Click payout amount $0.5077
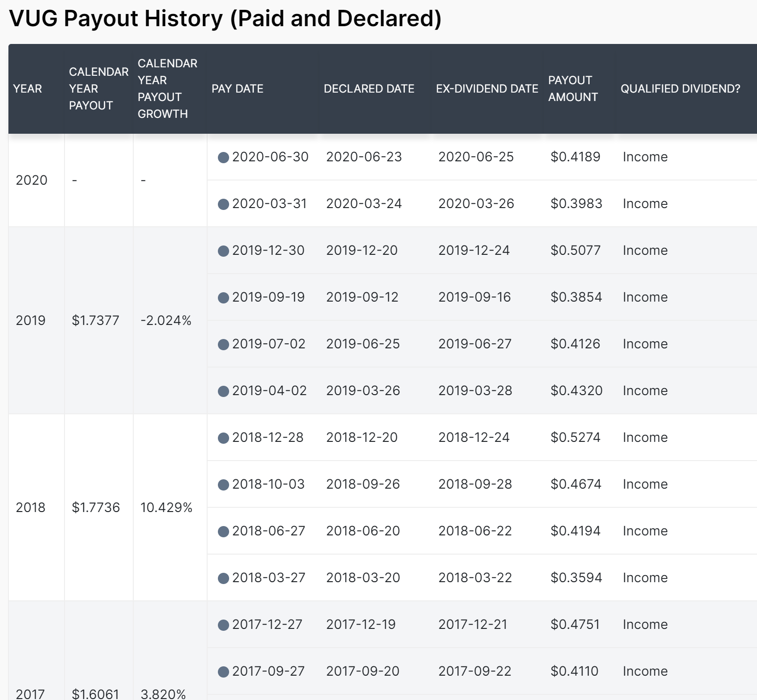 (575, 250)
